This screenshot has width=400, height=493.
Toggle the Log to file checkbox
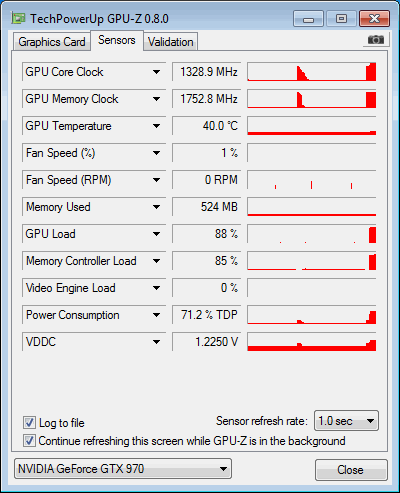(29, 423)
